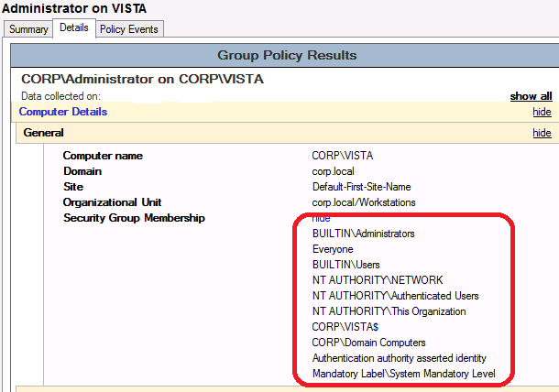Screen dimensions: 559x392
Task: Select the BUILTIN\Administrators group entry
Action: (x=363, y=234)
